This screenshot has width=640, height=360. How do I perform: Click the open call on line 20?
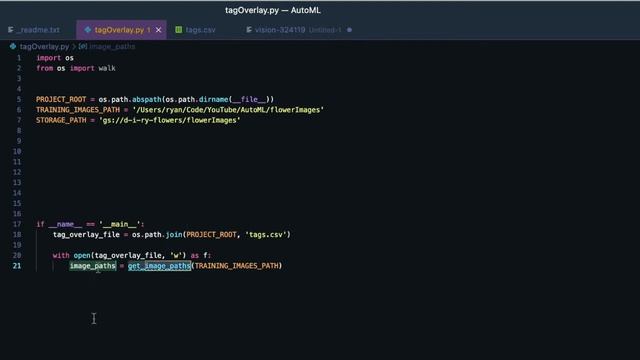82,256
